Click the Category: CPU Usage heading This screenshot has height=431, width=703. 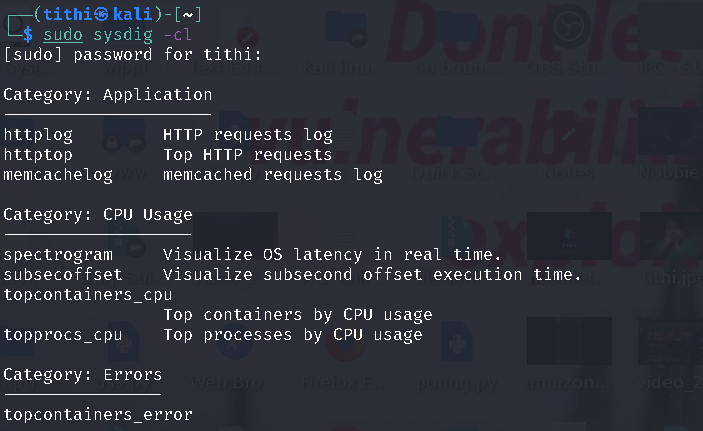coord(98,214)
